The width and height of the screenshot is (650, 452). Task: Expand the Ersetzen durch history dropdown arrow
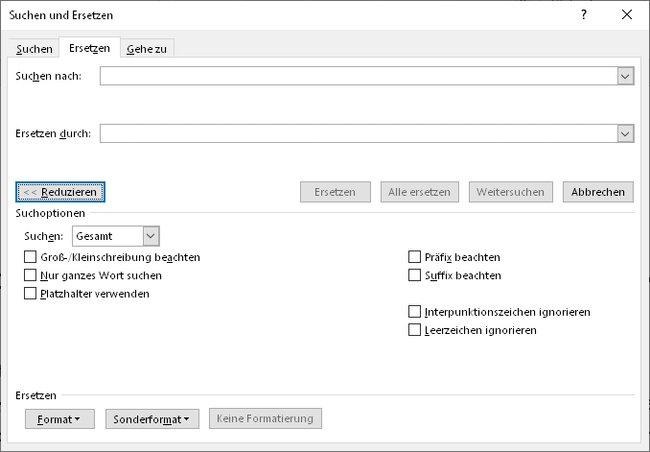pyautogui.click(x=626, y=134)
